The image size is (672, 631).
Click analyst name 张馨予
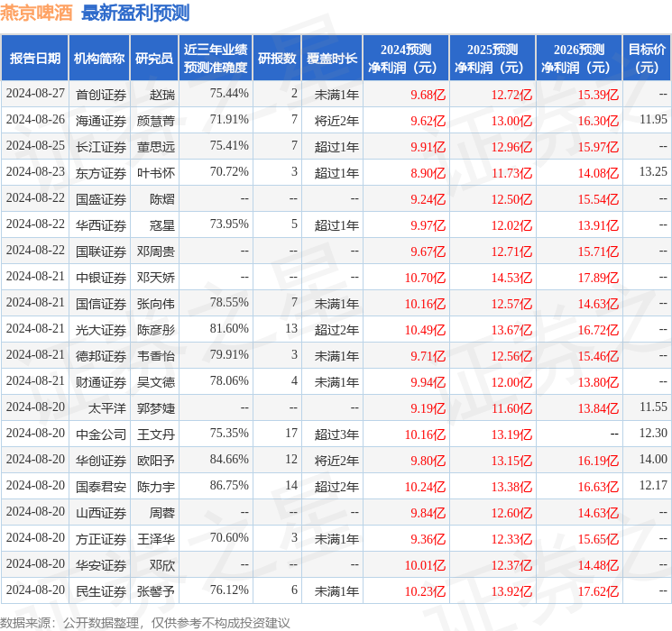click(x=155, y=591)
